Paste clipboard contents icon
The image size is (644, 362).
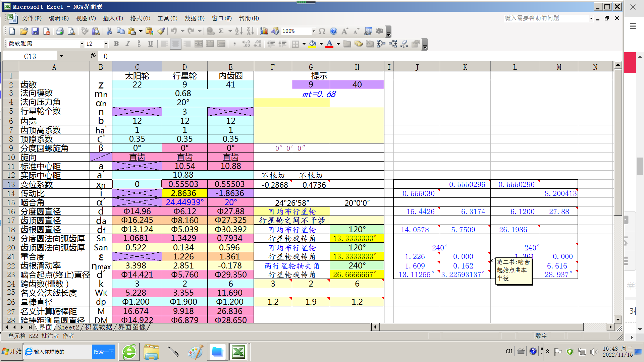pyautogui.click(x=132, y=31)
